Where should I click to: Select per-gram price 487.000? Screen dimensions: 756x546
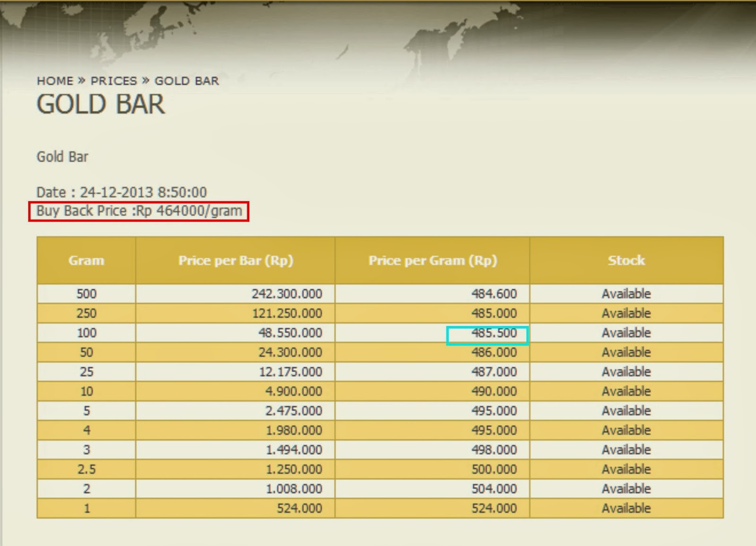point(494,372)
